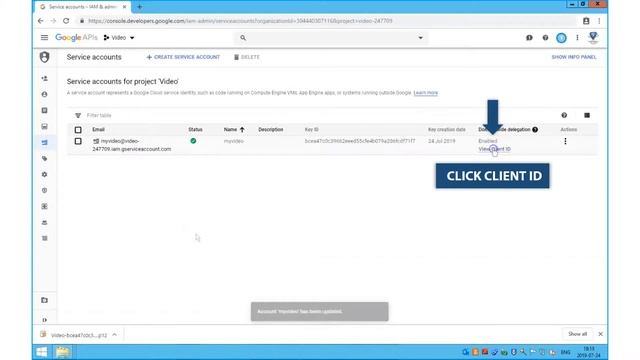Open a new browser tab
640x360 pixels.
pos(140,7)
